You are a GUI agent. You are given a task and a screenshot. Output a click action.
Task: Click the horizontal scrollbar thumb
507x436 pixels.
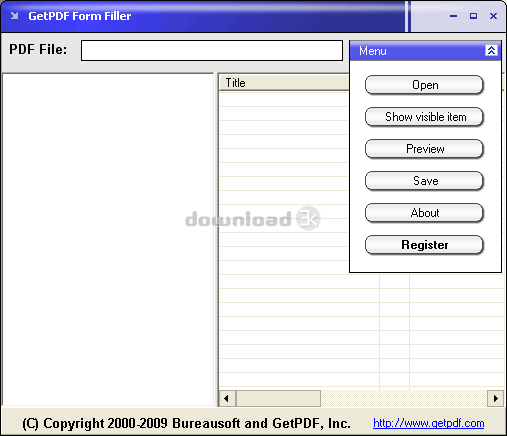(278, 398)
